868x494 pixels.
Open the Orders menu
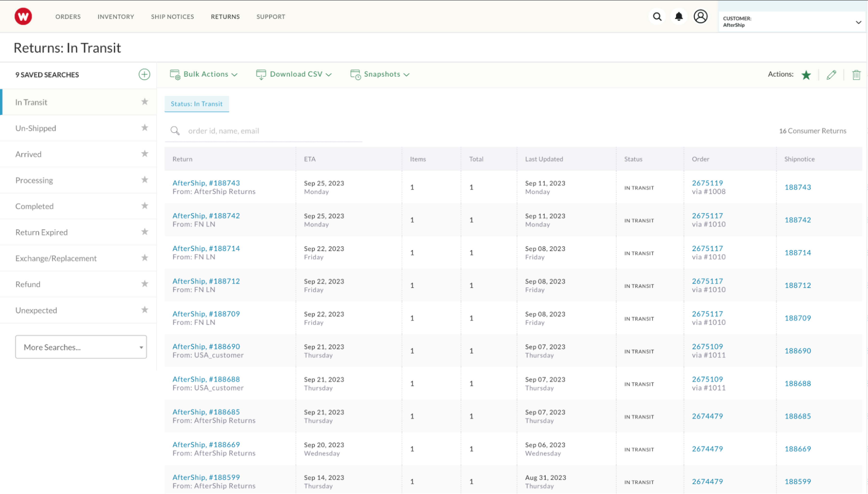[x=68, y=17]
